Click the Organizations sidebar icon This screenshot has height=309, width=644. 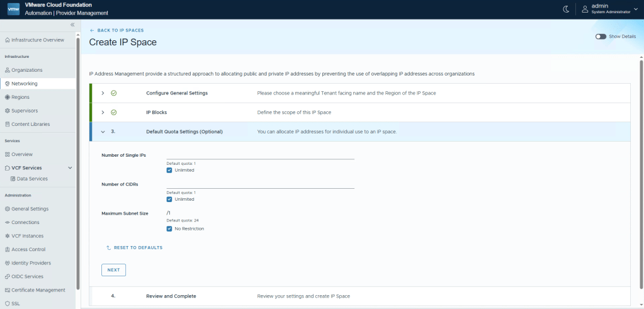[8, 70]
